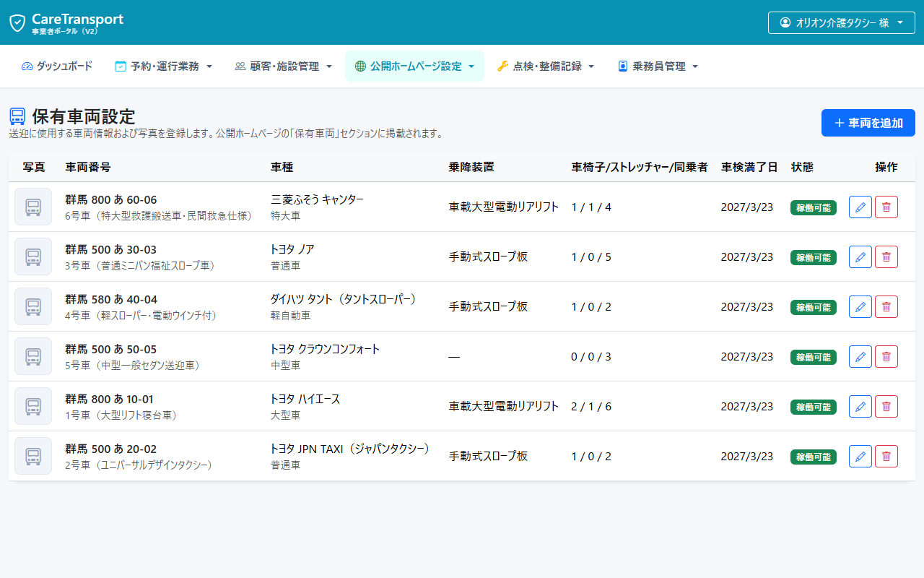Image resolution: width=924 pixels, height=578 pixels.
Task: Open the ダッシュボード page
Action: pyautogui.click(x=57, y=66)
